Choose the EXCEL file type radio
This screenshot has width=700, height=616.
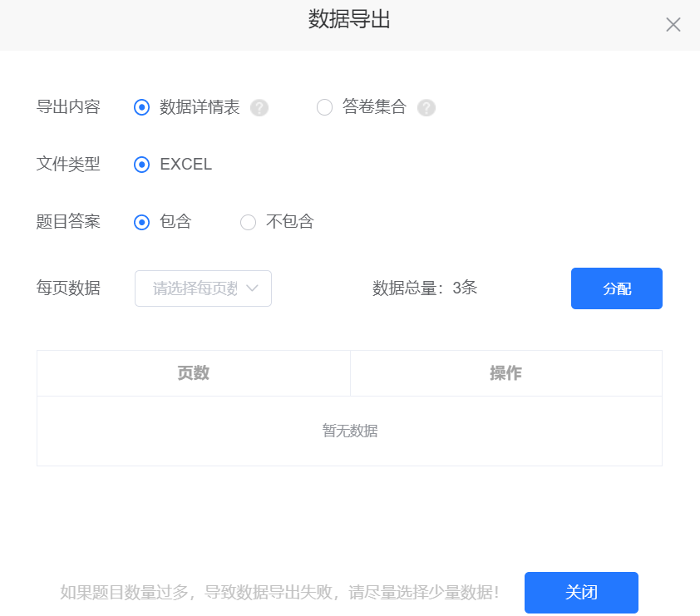[142, 165]
